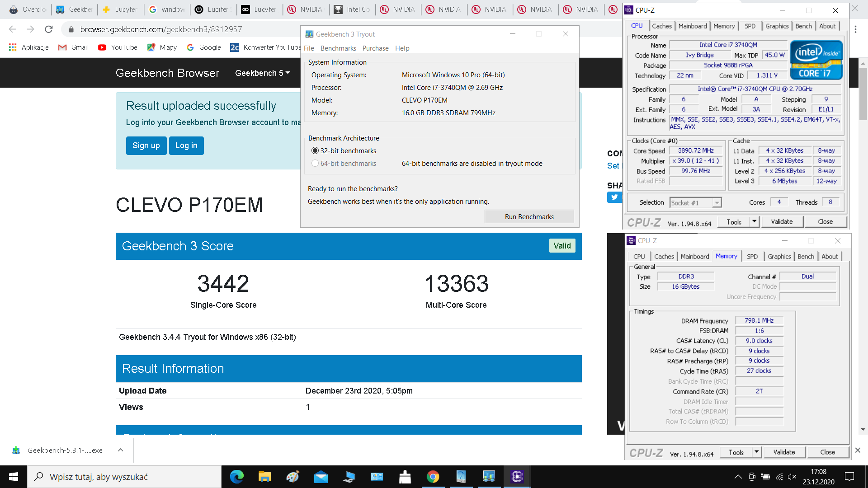Switch to Mainboard tab in top CPU-Z
868x488 pixels.
[692, 26]
